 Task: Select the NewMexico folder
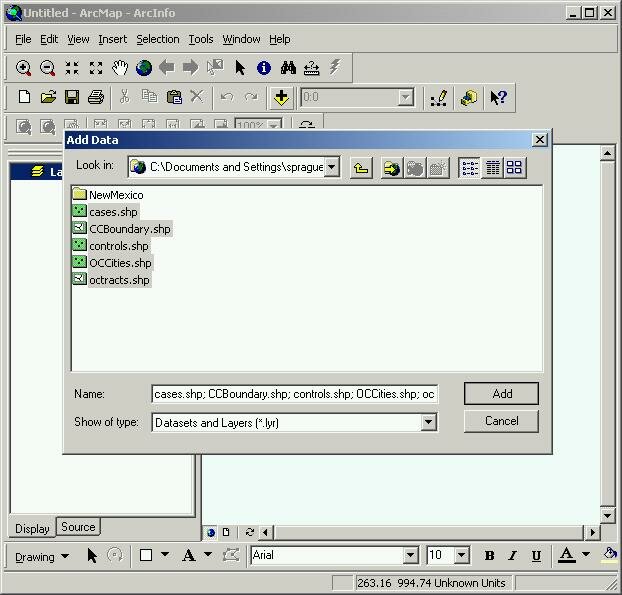coord(108,195)
